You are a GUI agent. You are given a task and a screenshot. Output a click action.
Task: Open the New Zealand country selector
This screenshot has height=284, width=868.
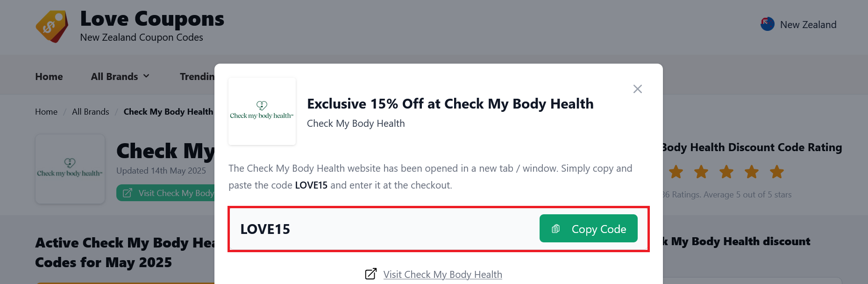pyautogui.click(x=799, y=24)
